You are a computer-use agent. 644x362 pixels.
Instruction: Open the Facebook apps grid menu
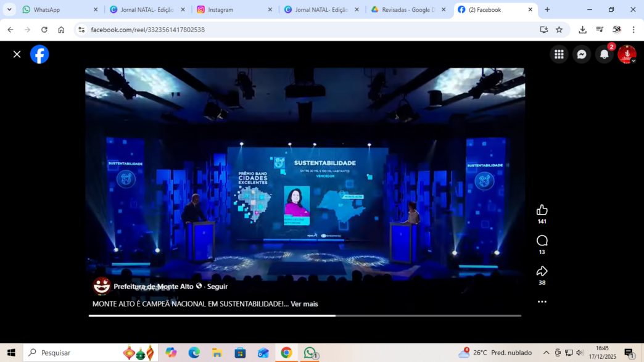(559, 54)
